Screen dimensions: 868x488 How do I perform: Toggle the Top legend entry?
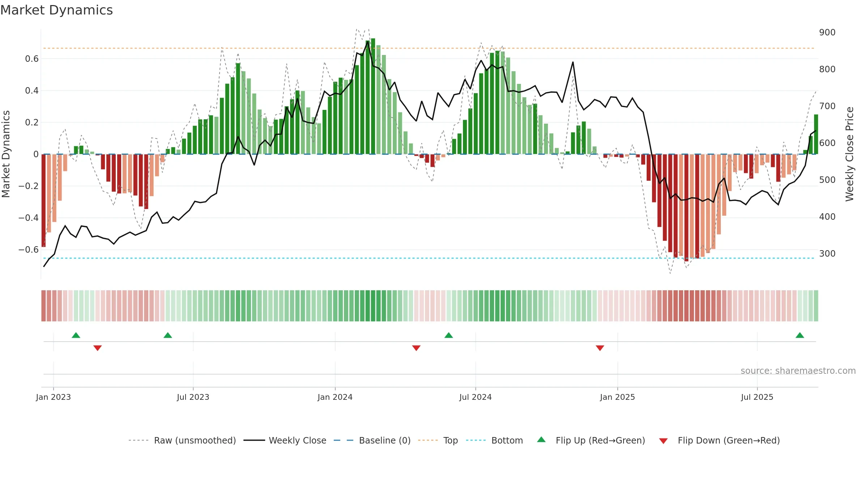click(438, 440)
